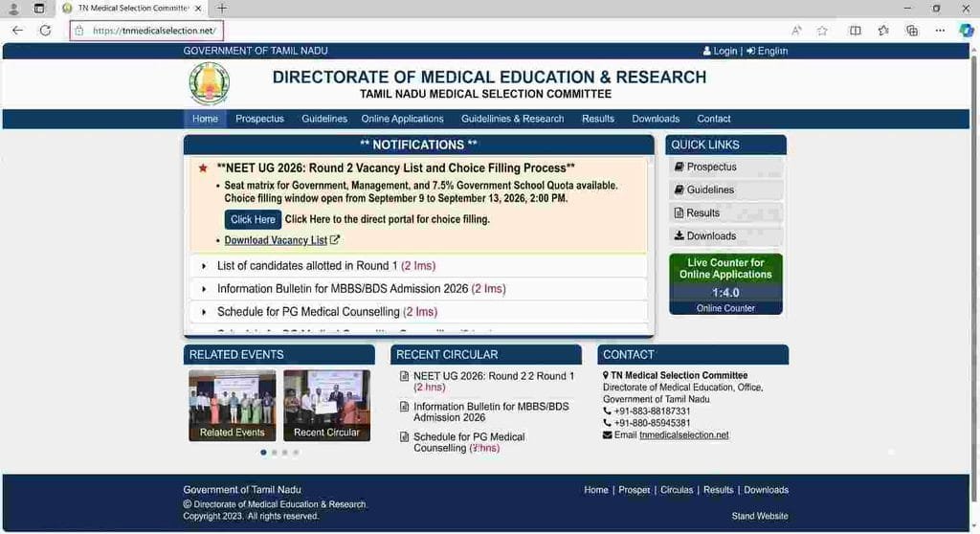Open the browser profile icon
The image size is (980, 534).
13,9
